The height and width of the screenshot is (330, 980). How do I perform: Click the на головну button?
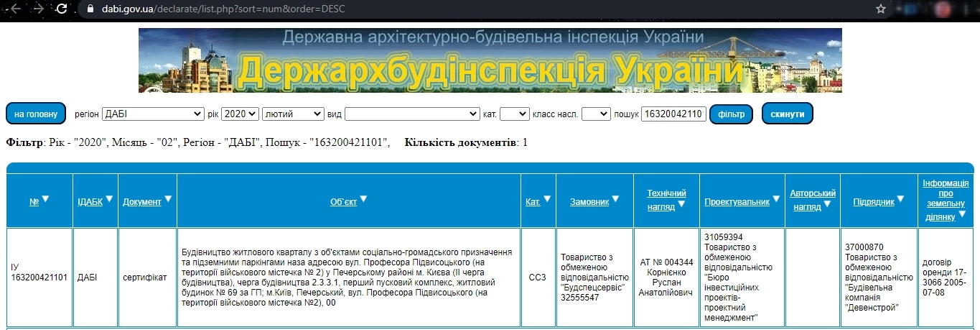pyautogui.click(x=36, y=114)
